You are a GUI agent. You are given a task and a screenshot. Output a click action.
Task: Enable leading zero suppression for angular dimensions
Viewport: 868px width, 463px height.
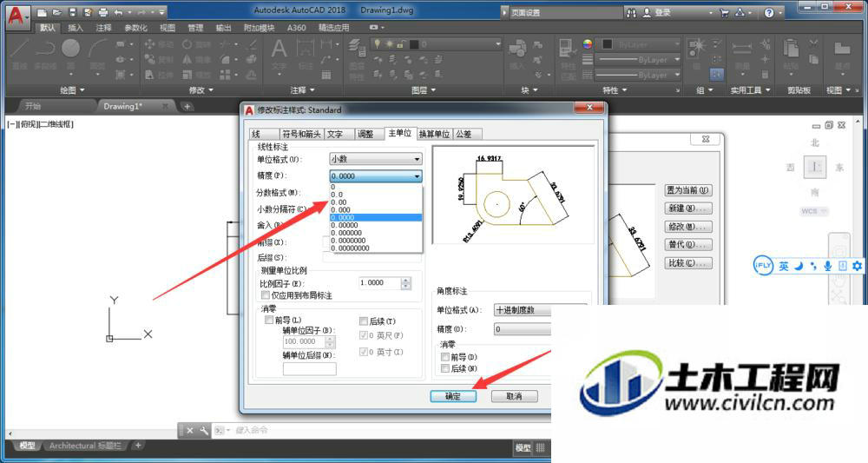(x=445, y=357)
